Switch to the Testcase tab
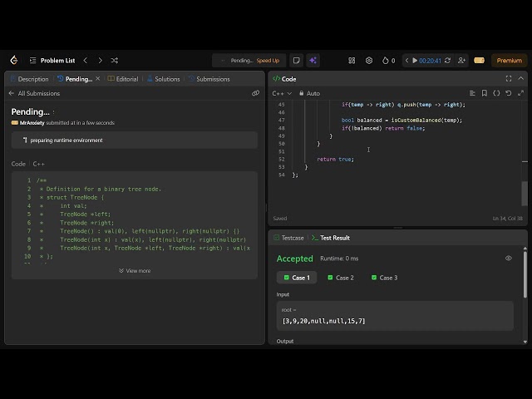532x399 pixels. pyautogui.click(x=288, y=238)
